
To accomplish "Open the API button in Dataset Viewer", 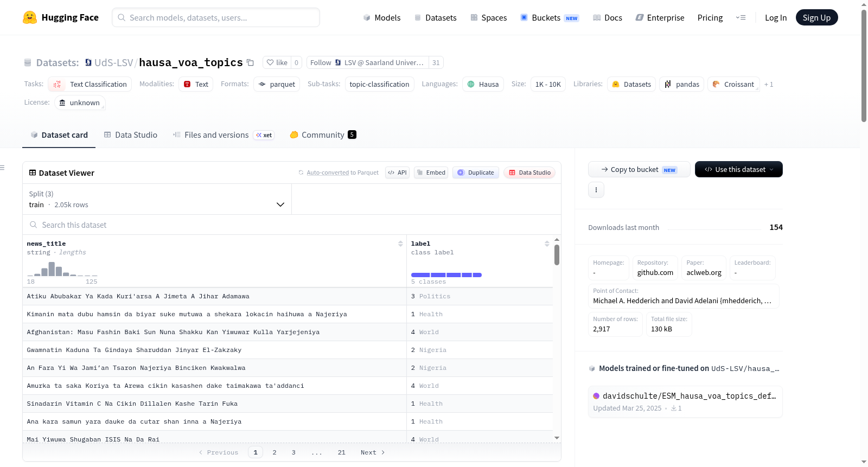I will pos(397,172).
